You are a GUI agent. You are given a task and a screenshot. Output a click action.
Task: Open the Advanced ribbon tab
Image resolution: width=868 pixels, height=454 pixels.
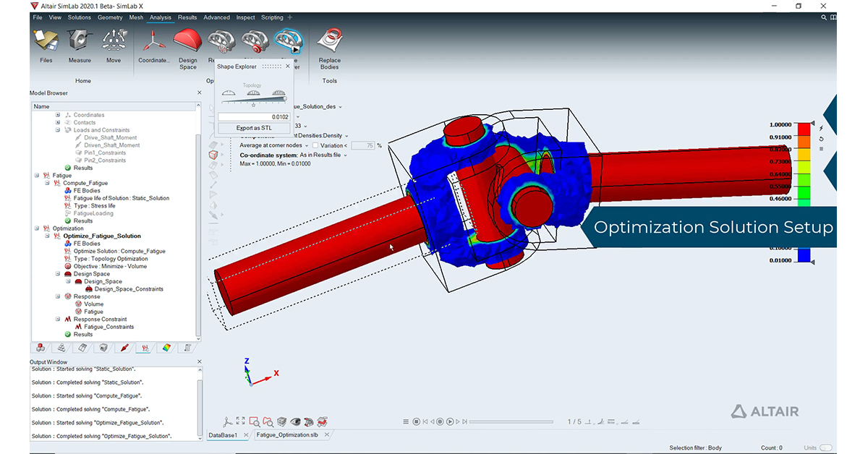click(x=216, y=17)
